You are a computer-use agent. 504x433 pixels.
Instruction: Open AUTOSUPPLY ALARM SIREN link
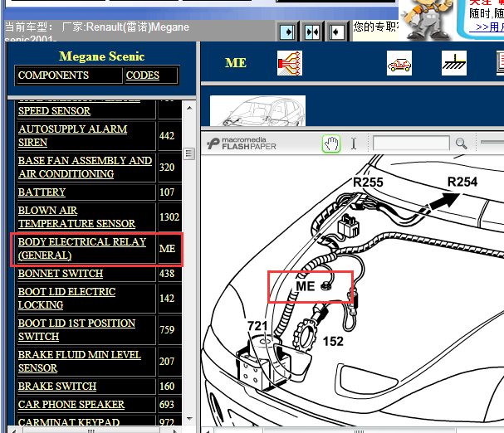tap(72, 135)
